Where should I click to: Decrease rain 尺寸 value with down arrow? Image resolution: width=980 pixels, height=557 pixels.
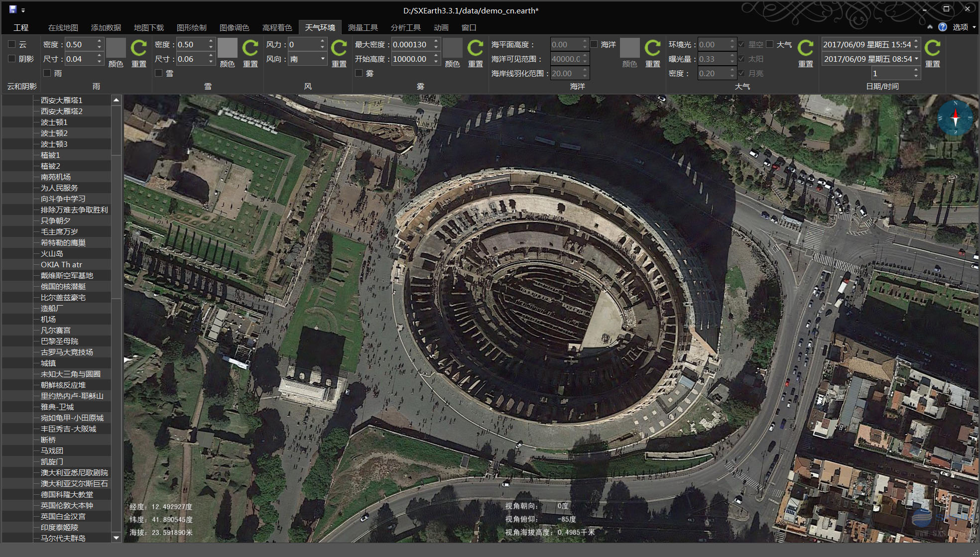[x=99, y=62]
